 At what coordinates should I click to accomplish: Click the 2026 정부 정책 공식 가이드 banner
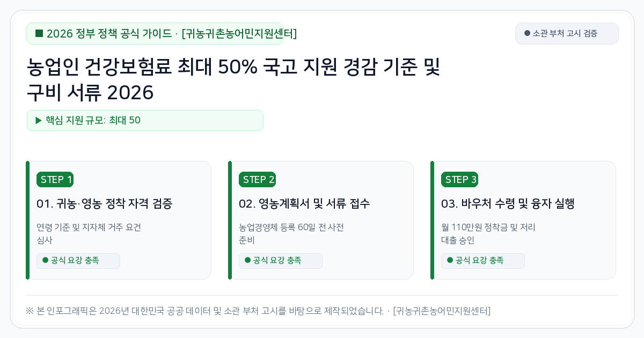click(x=155, y=34)
